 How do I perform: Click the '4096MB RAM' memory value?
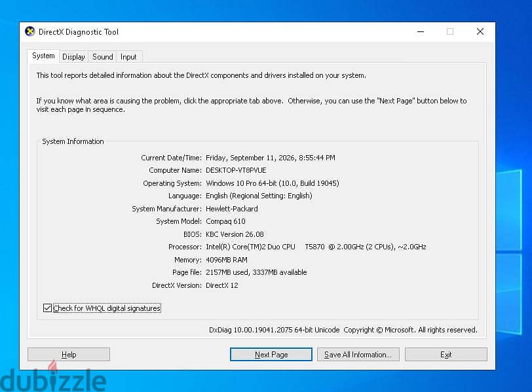(227, 260)
